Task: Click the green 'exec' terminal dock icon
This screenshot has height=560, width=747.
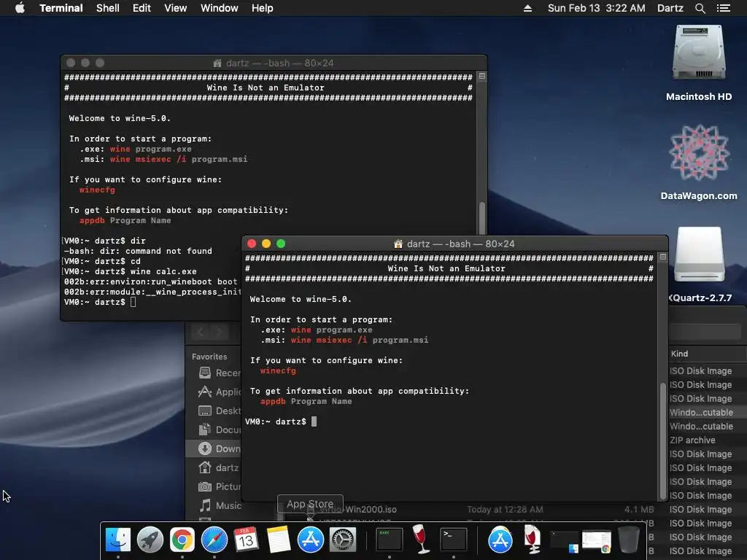Action: coord(390,540)
